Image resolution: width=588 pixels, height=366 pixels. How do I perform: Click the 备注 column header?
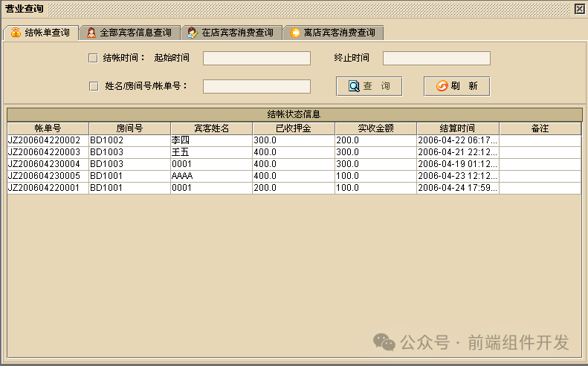(x=540, y=128)
